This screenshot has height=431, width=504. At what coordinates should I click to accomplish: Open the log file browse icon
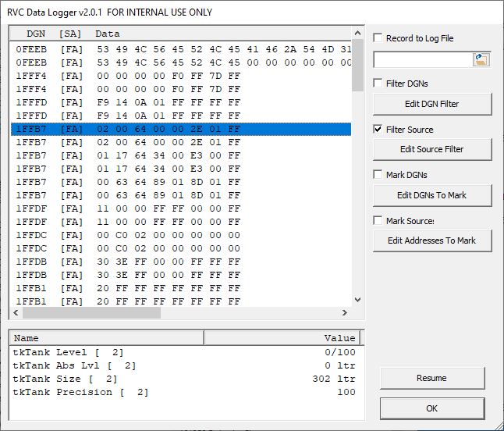pyautogui.click(x=481, y=60)
